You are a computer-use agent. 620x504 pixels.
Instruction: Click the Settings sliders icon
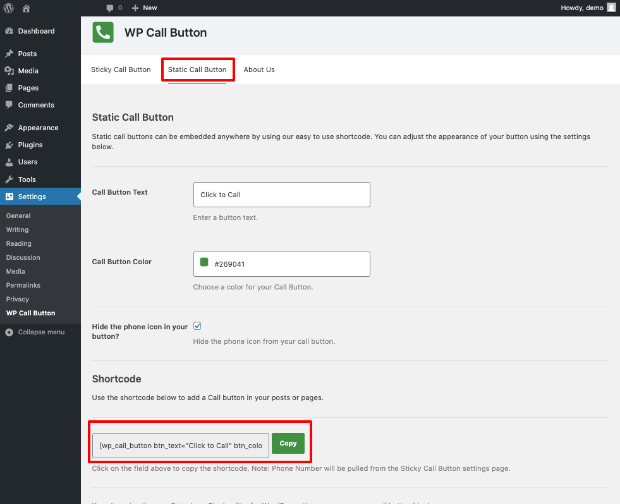click(x=9, y=196)
